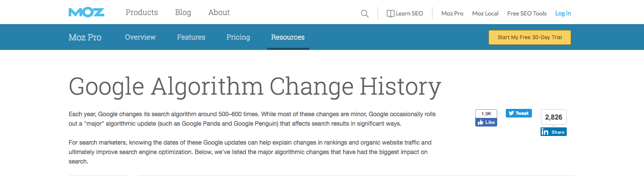Open Free SEO Tools link

click(527, 13)
